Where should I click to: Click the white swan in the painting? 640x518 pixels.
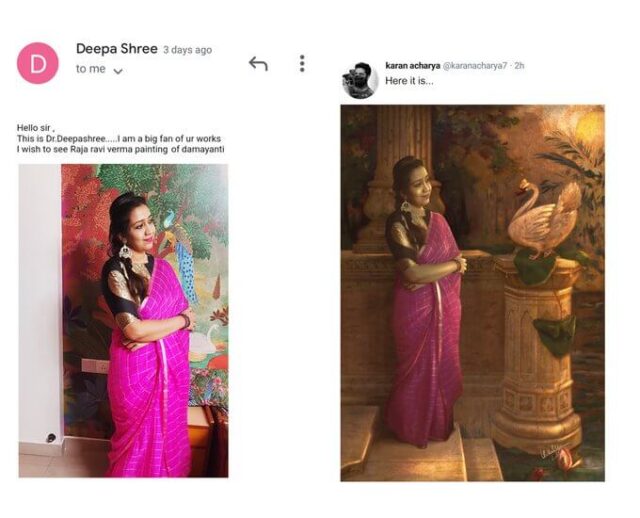[544, 217]
